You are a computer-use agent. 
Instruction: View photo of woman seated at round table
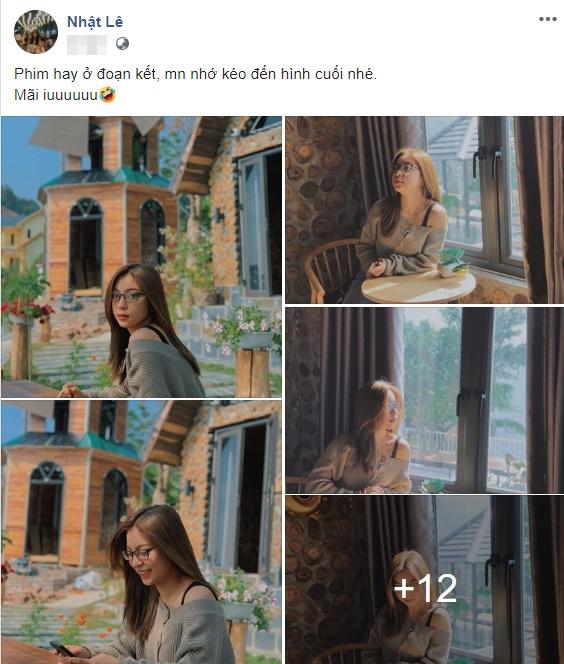424,210
